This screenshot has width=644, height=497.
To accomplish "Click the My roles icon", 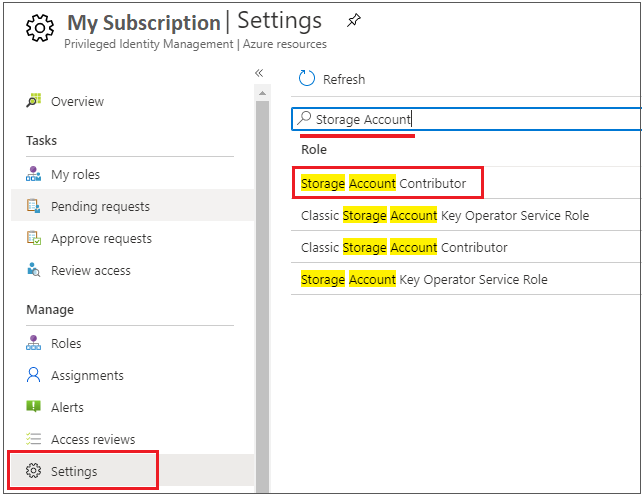I will pos(33,174).
